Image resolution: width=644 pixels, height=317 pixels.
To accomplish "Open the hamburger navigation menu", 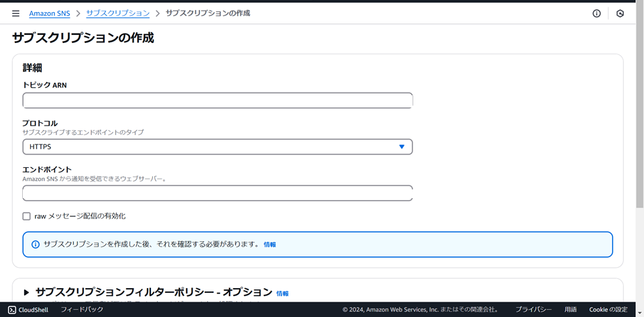I will pos(15,13).
